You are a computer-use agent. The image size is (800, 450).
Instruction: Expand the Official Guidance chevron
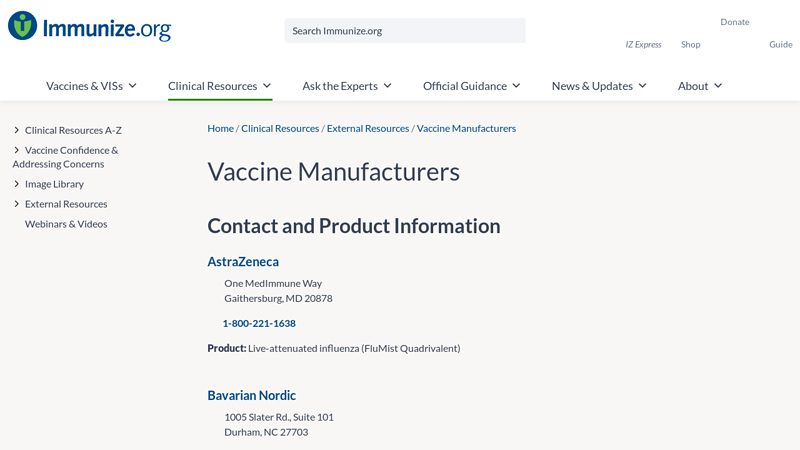516,86
